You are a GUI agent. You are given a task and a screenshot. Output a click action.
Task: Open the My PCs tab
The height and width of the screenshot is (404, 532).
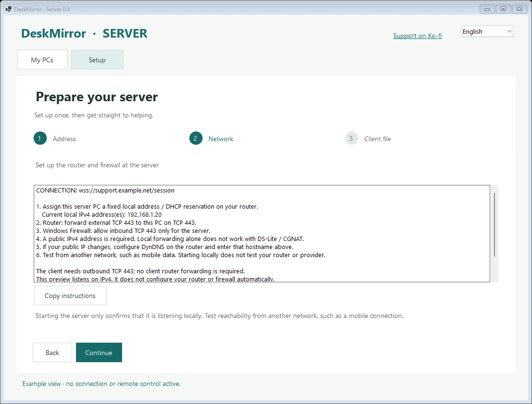click(42, 60)
